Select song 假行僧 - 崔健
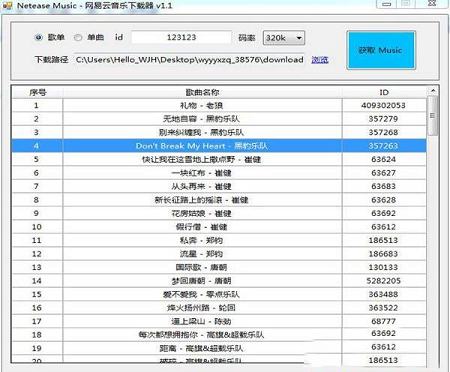 click(x=202, y=227)
